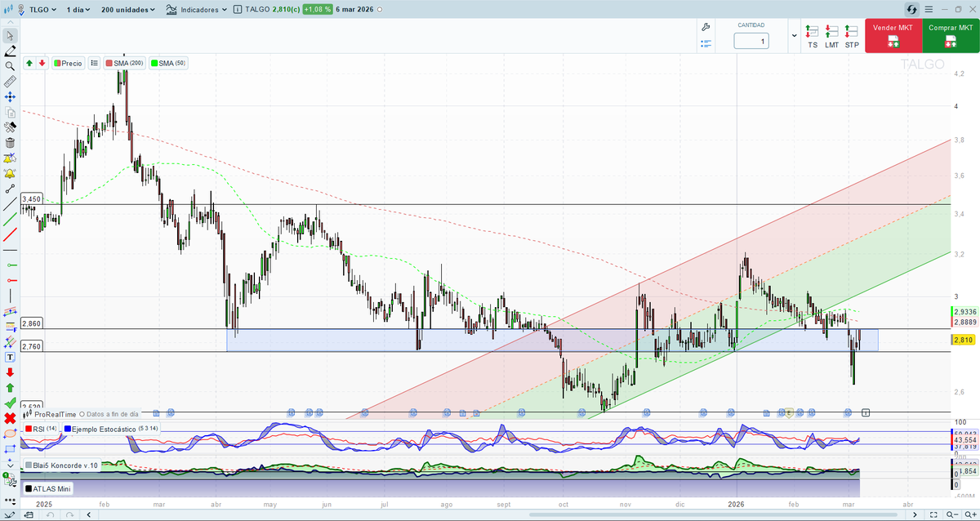Select the black horizontal line tool
This screenshot has height=521, width=980.
coord(10,250)
